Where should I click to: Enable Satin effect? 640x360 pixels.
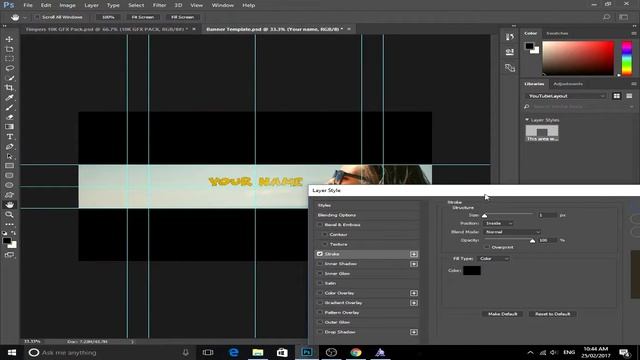tap(320, 283)
